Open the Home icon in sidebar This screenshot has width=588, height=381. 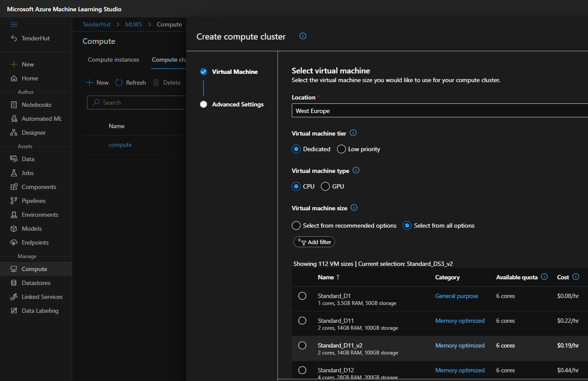(14, 78)
